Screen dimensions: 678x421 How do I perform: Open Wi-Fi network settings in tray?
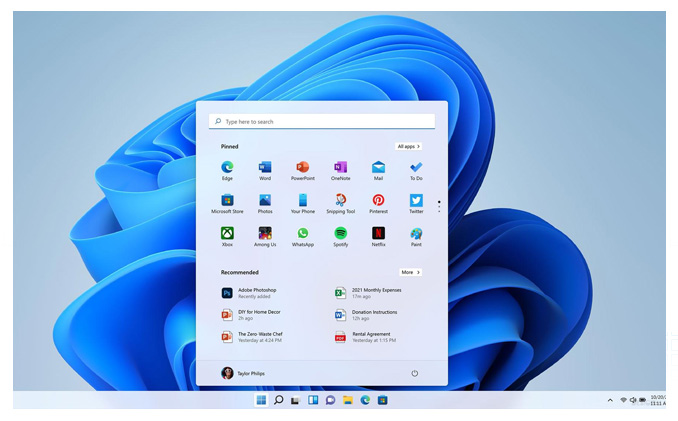click(x=623, y=400)
